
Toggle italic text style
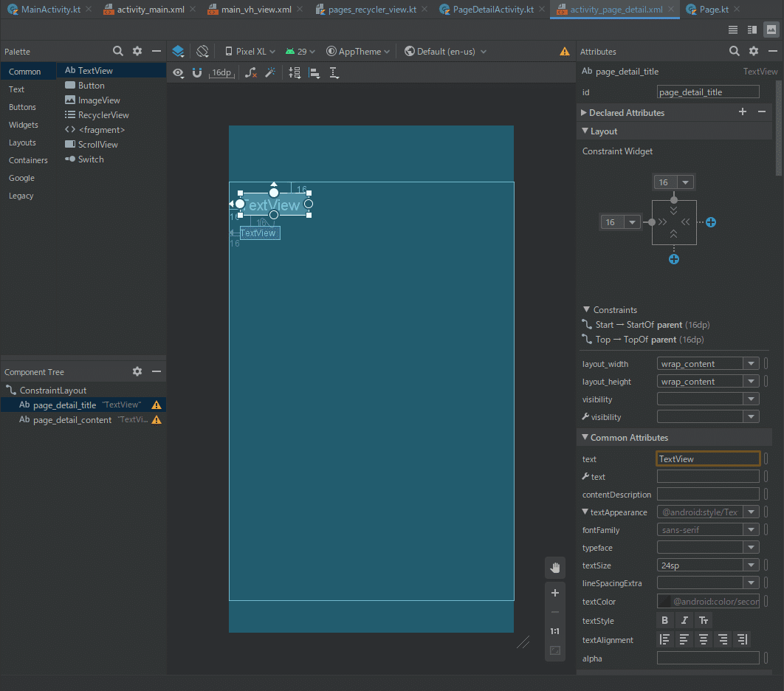tap(684, 621)
